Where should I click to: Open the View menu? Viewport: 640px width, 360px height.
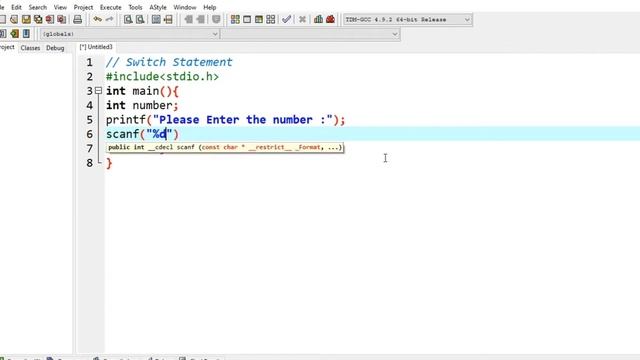click(60, 7)
